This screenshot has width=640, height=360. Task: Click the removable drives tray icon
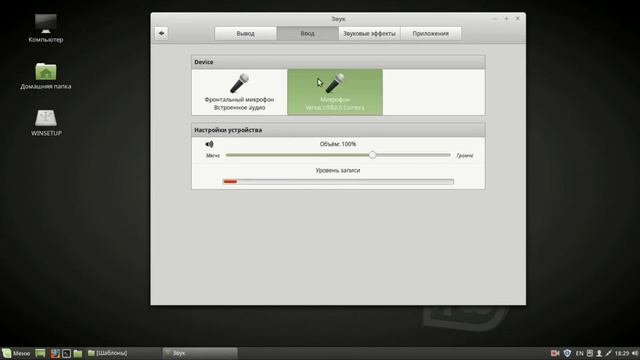590,353
